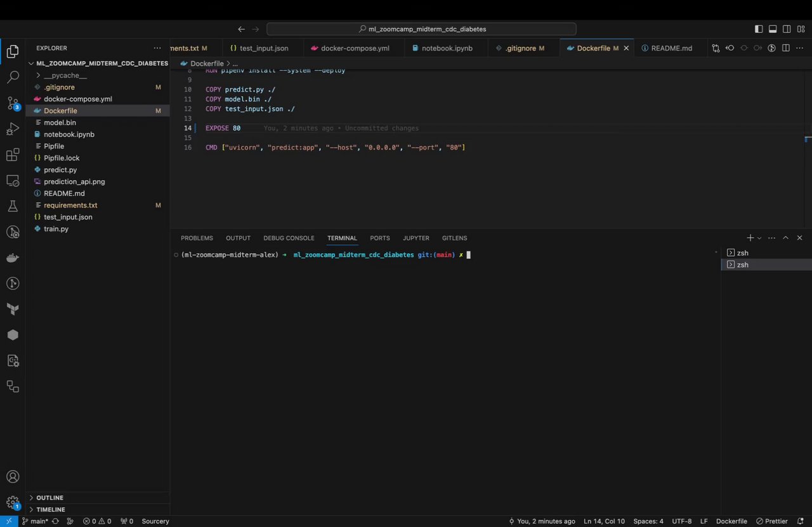Viewport: 812px width, 527px height.
Task: Change the UTF-8 encoding selector
Action: point(682,521)
